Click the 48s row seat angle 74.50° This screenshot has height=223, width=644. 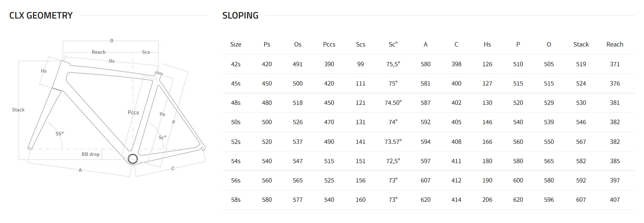click(x=393, y=103)
